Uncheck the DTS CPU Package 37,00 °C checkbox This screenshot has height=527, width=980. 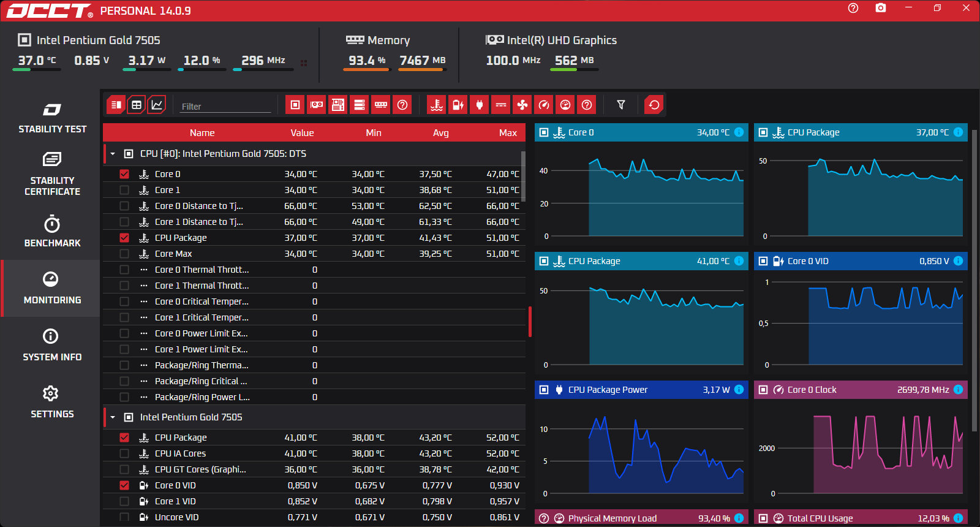(x=124, y=238)
